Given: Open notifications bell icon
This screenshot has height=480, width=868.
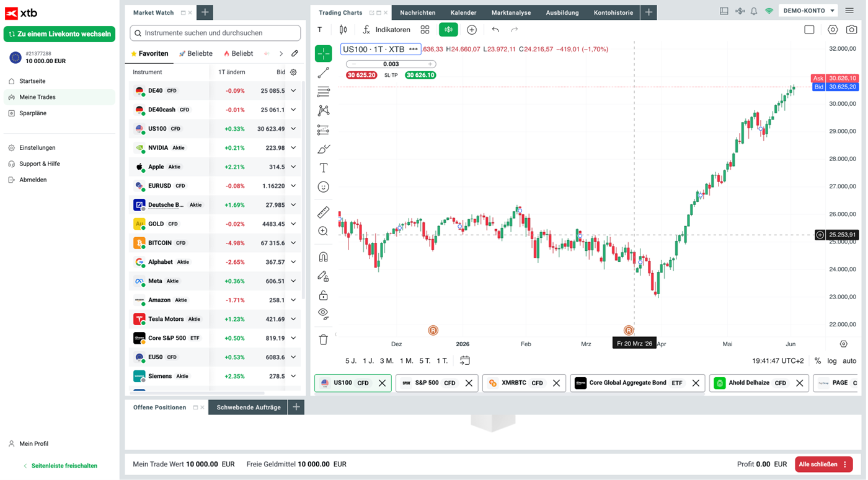Looking at the screenshot, I should (754, 11).
